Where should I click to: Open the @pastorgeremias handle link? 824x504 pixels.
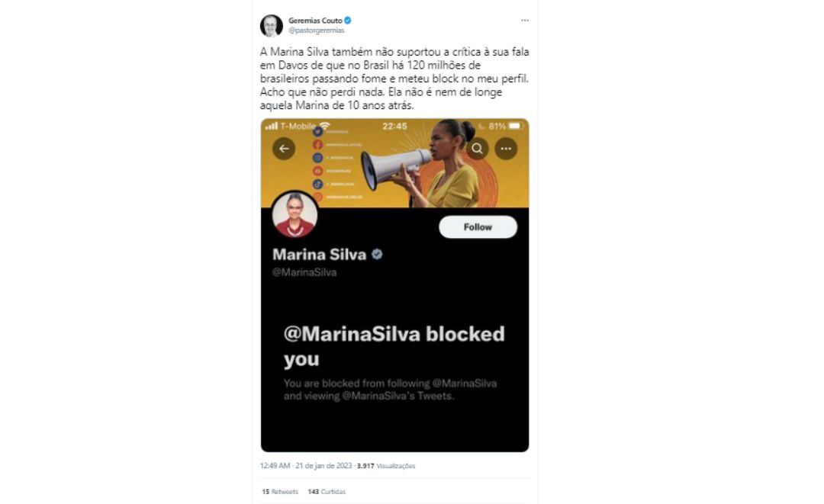317,30
